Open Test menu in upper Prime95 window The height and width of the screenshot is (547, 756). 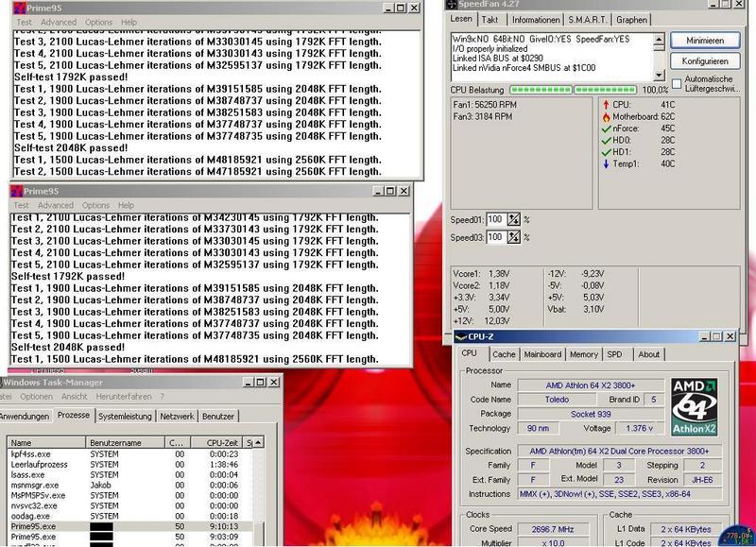point(24,22)
